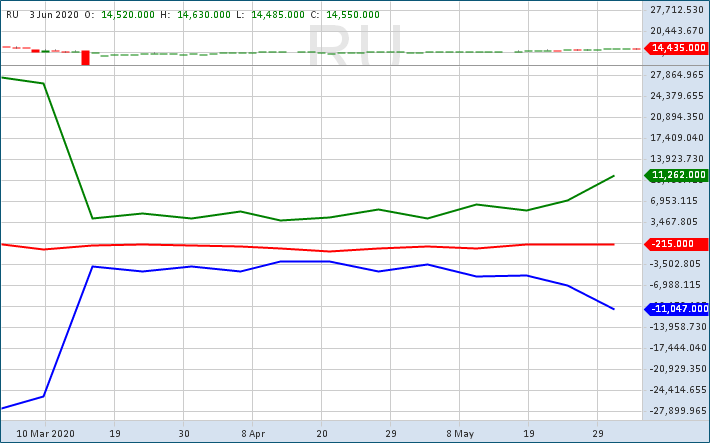Image resolution: width=710 pixels, height=443 pixels.
Task: Click the 20 date axis label
Action: [321, 433]
